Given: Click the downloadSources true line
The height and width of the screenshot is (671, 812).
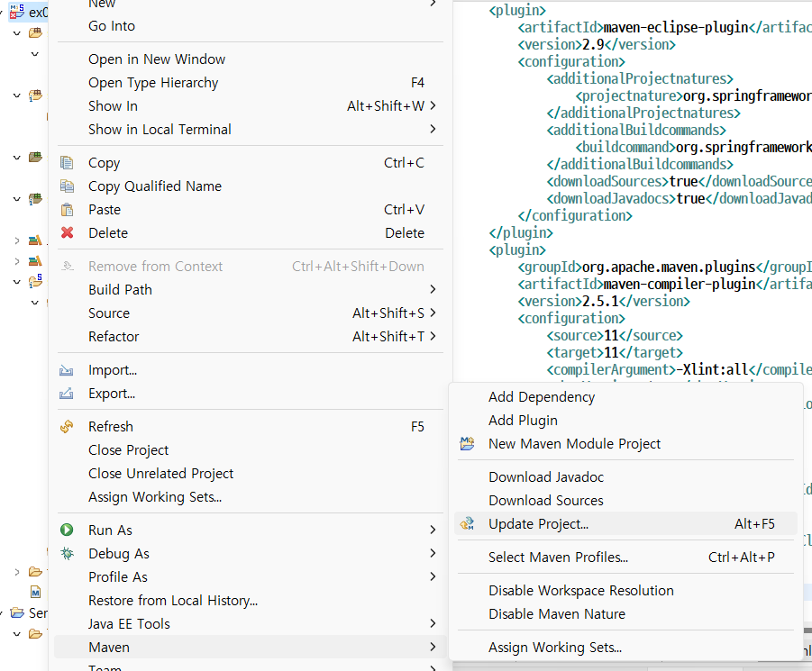Looking at the screenshot, I should [x=680, y=182].
